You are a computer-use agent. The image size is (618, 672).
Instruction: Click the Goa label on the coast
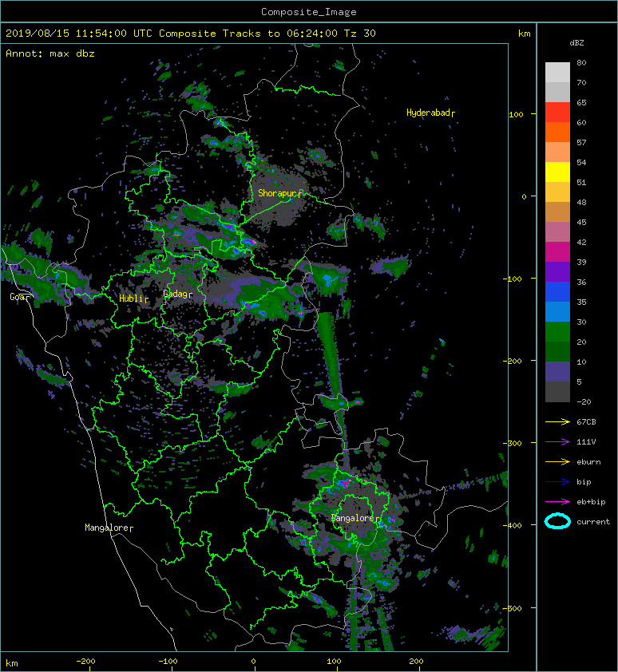(x=18, y=297)
